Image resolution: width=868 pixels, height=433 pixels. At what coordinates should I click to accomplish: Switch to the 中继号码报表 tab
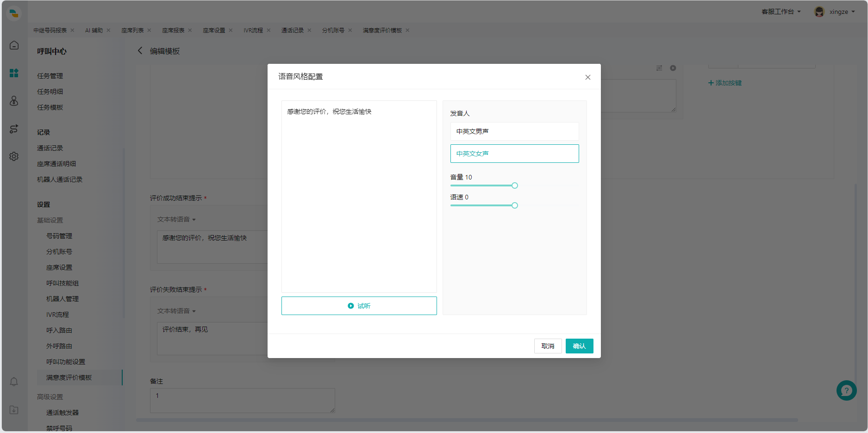(x=50, y=31)
